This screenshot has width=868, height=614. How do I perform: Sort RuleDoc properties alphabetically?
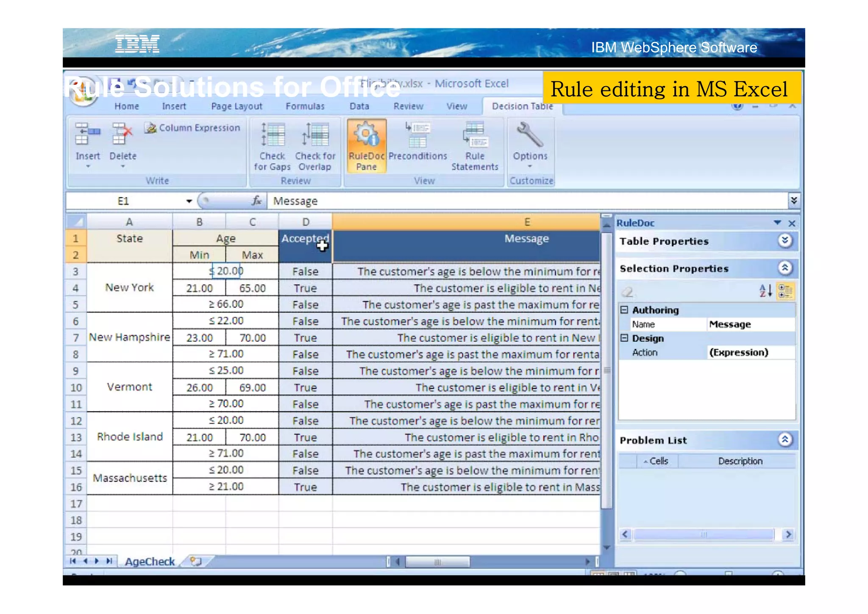coord(765,291)
